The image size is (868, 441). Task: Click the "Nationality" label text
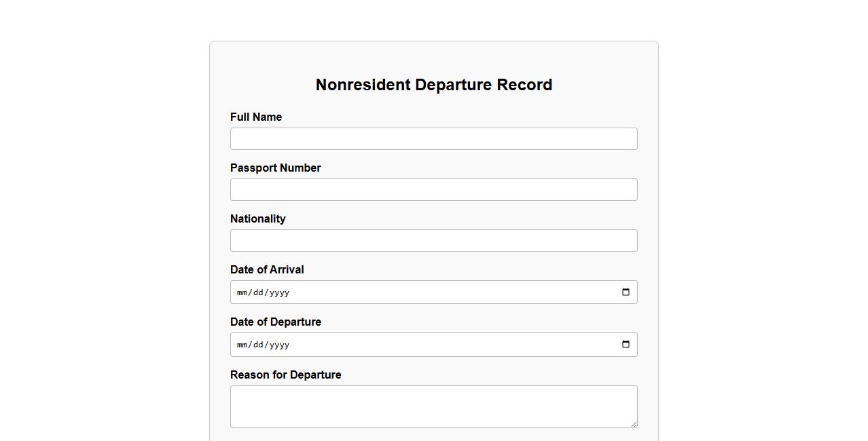[257, 219]
